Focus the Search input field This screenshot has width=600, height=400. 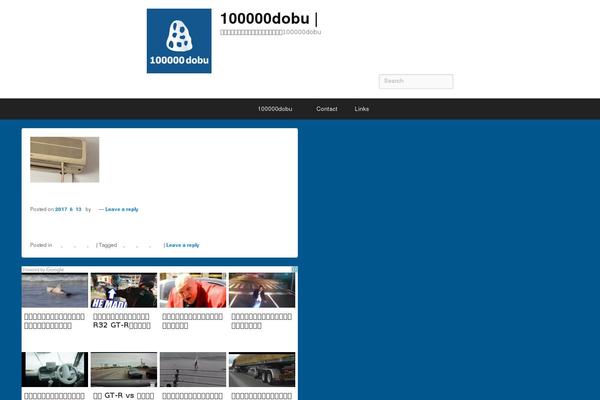coord(415,81)
